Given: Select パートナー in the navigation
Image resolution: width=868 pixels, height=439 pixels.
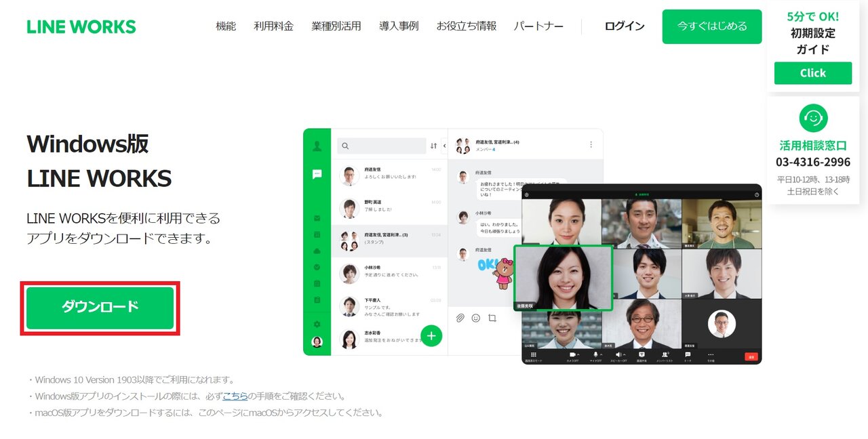Looking at the screenshot, I should (x=538, y=26).
